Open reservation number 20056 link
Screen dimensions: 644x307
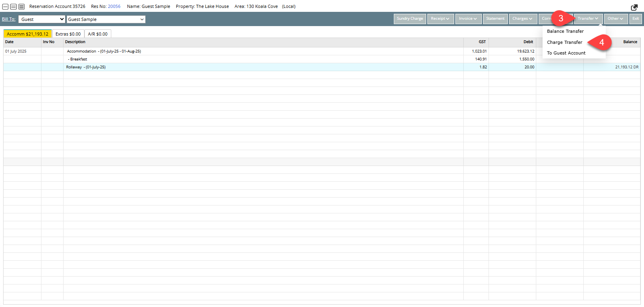click(x=114, y=6)
